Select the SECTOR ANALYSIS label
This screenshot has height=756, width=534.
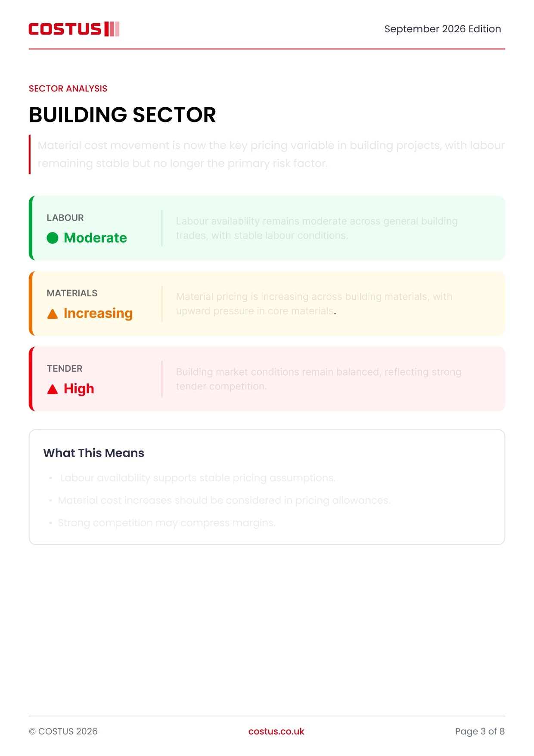point(68,88)
